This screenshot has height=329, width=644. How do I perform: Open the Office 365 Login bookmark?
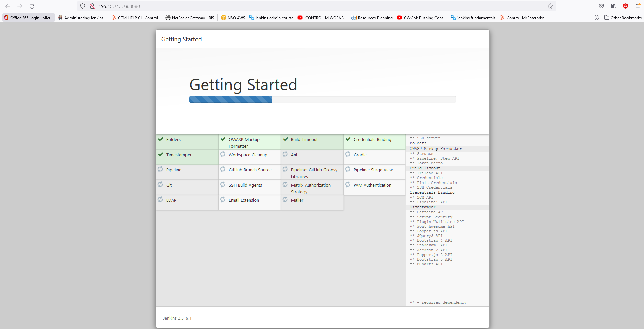pyautogui.click(x=29, y=18)
